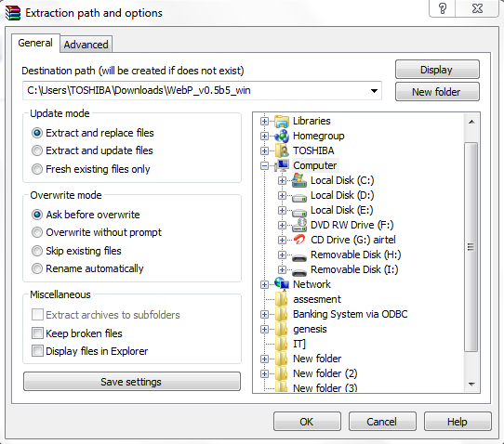This screenshot has height=444, width=504.
Task: Expand the Network tree node
Action: pos(264,285)
